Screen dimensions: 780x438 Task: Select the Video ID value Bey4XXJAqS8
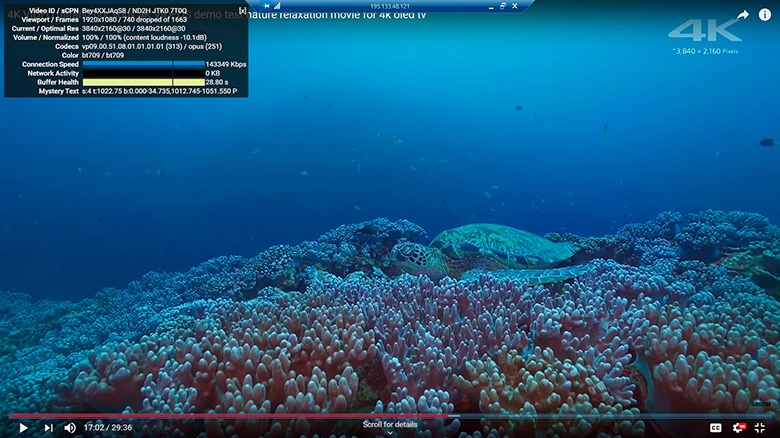[x=104, y=10]
